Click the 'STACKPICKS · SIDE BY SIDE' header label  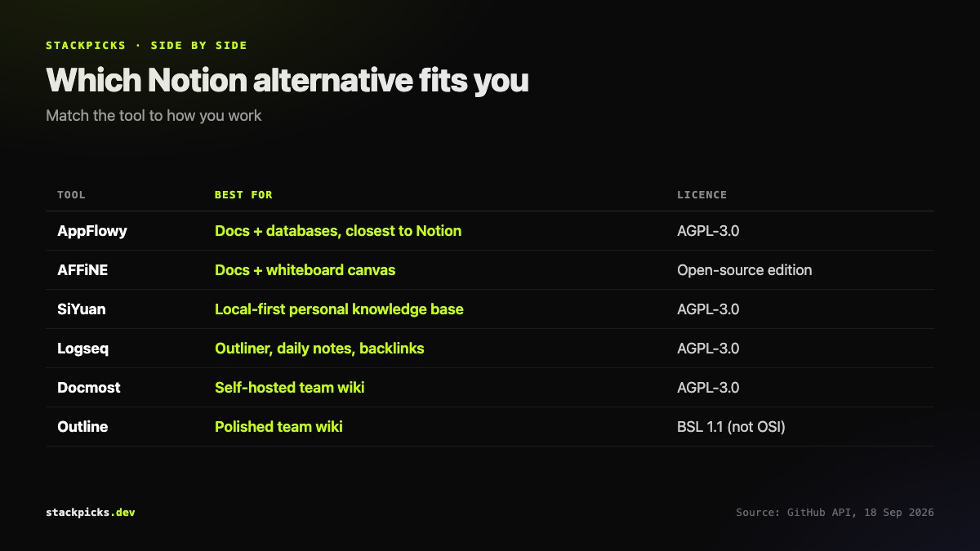(x=146, y=45)
